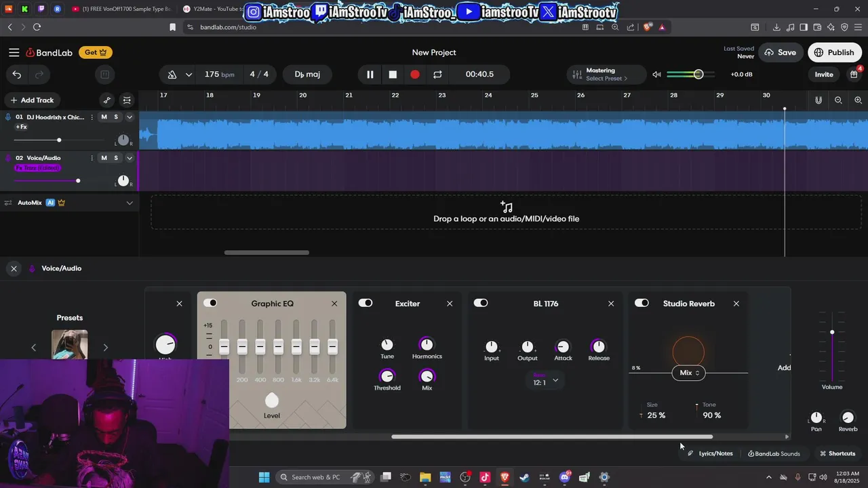Solo the DJ Hoodrixh track
This screenshot has width=868, height=488.
pos(116,117)
